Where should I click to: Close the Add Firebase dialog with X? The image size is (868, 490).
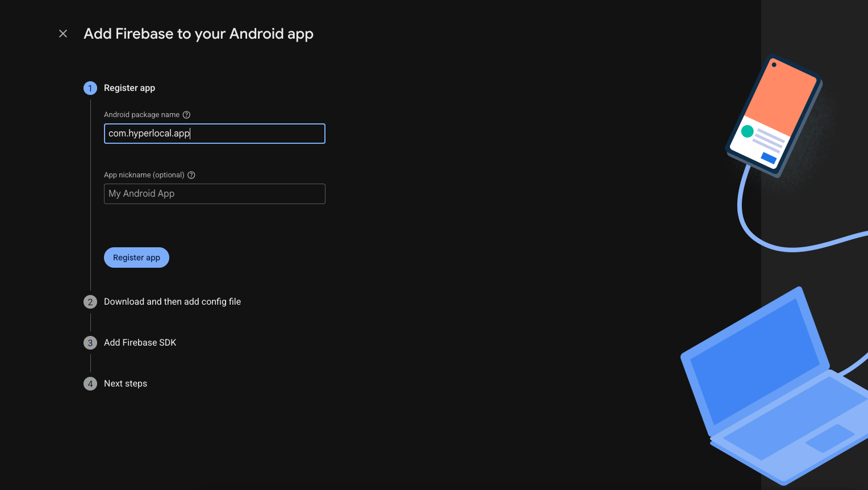coord(63,34)
